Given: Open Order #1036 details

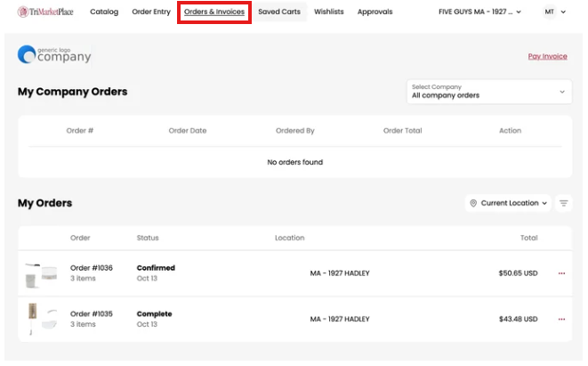Looking at the screenshot, I should [92, 268].
